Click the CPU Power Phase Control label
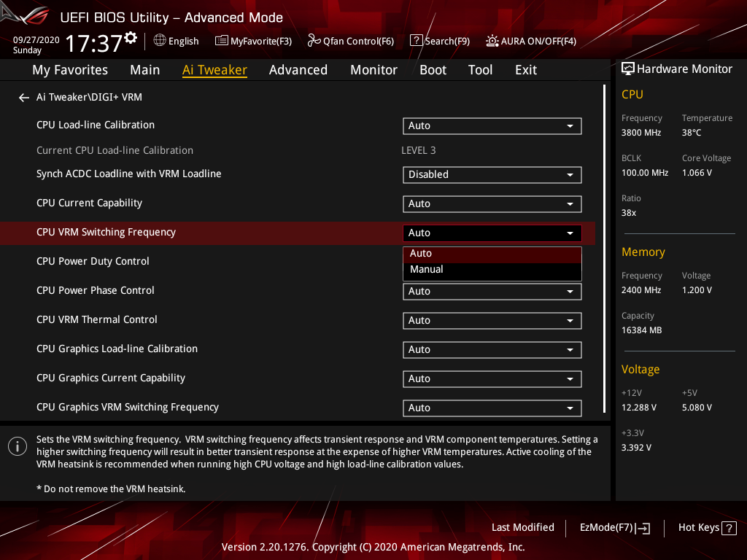This screenshot has height=560, width=747. [x=96, y=290]
